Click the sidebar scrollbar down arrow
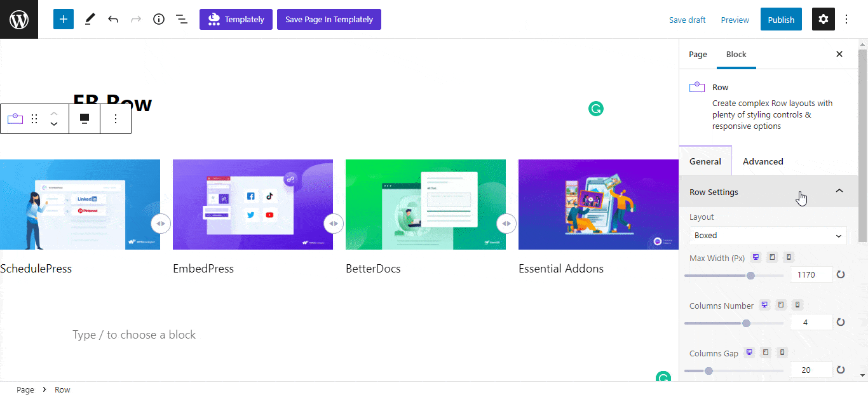 (x=862, y=375)
